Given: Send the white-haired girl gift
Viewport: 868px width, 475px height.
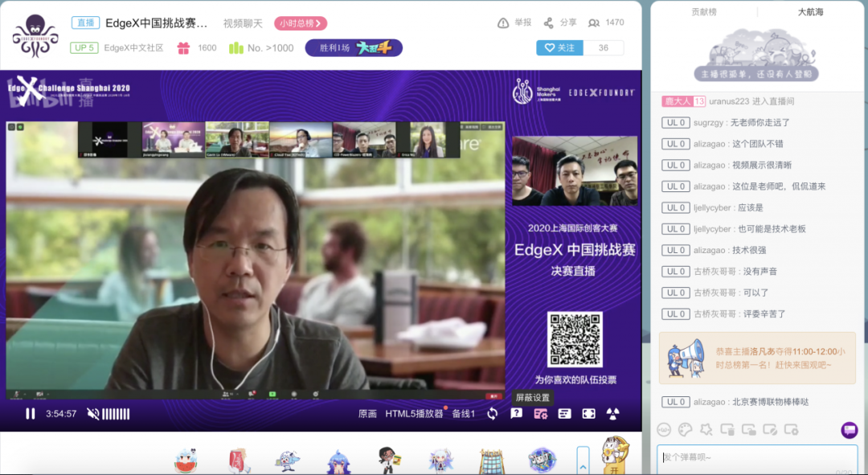Looking at the screenshot, I should (x=441, y=461).
